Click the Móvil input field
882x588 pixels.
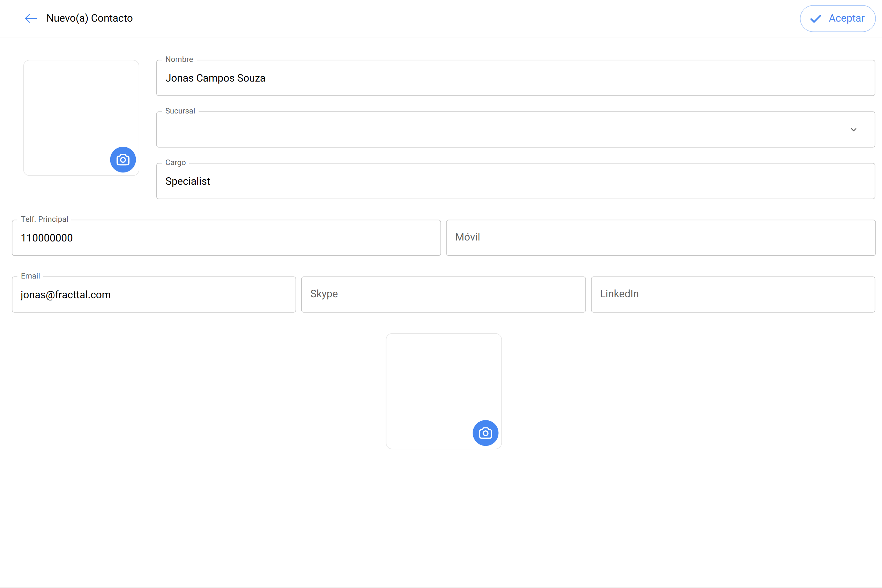tap(661, 238)
